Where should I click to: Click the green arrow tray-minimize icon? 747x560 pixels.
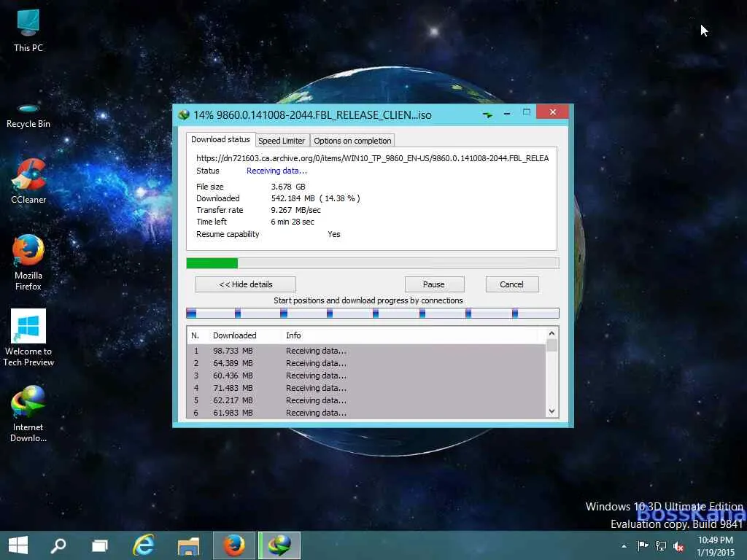[487, 114]
